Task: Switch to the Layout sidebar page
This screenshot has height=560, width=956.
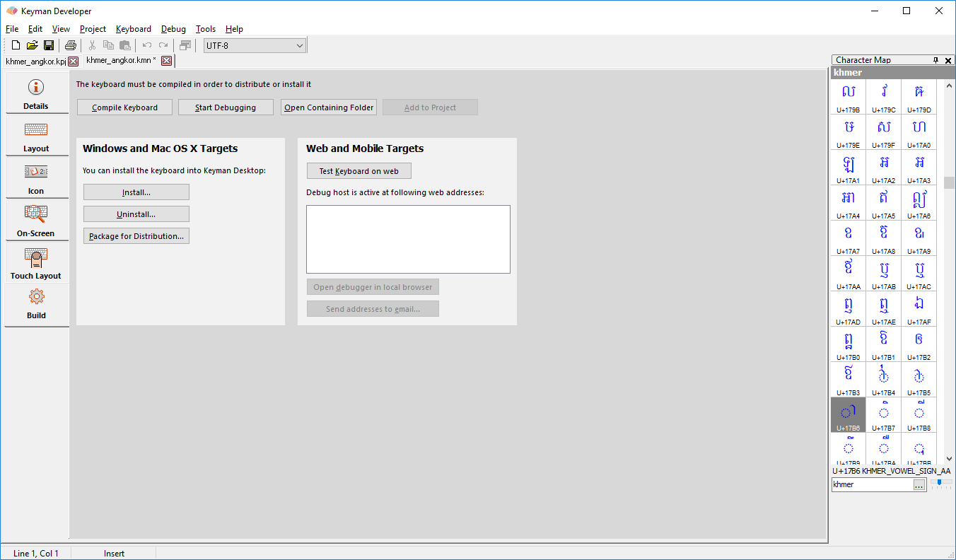Action: [x=36, y=135]
